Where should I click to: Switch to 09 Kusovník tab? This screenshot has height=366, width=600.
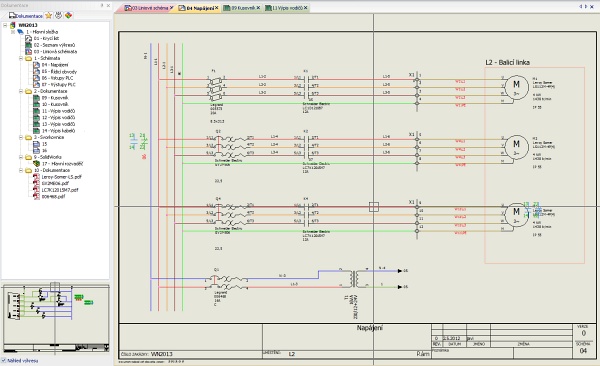point(241,8)
